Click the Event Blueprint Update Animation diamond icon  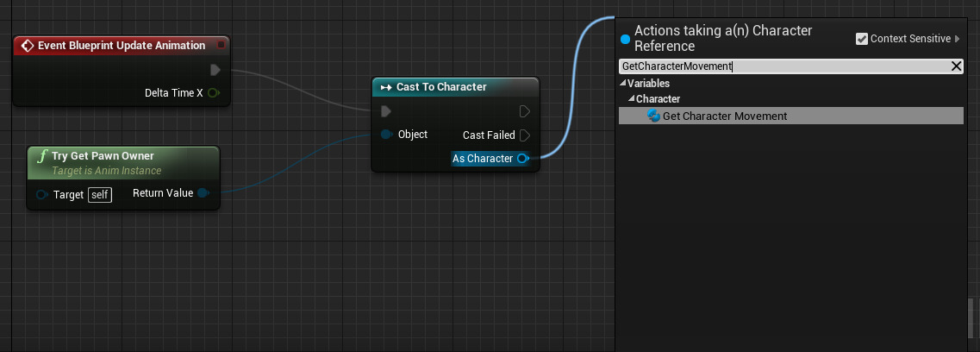coord(27,46)
